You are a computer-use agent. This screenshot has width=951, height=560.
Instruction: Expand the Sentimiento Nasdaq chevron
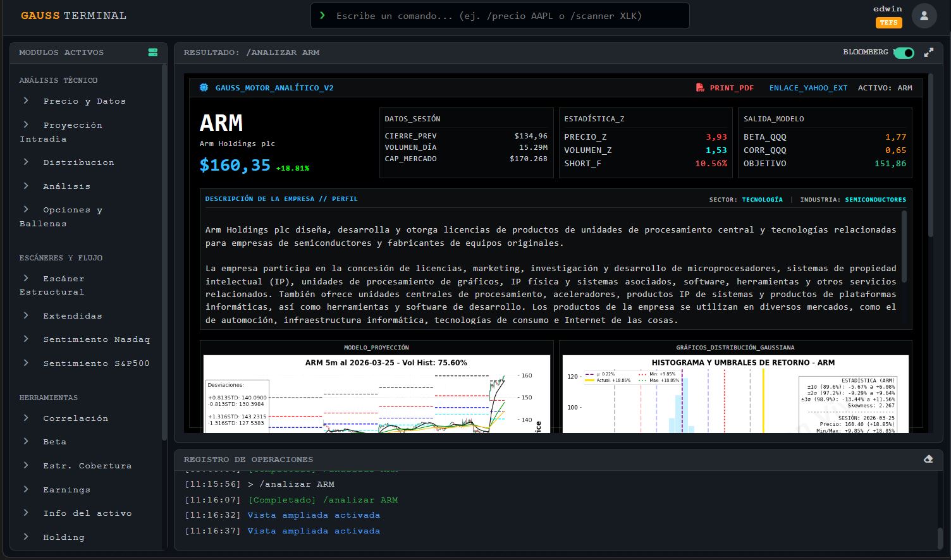coord(26,339)
